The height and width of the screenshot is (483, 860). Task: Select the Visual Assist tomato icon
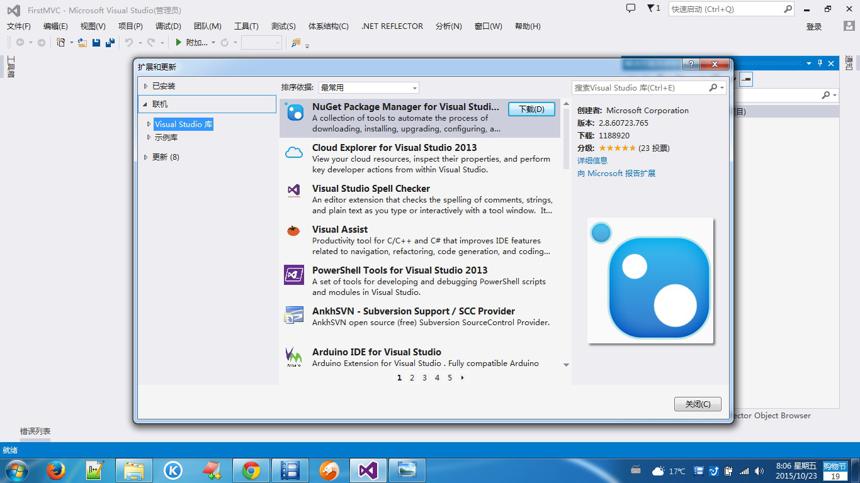(x=293, y=231)
